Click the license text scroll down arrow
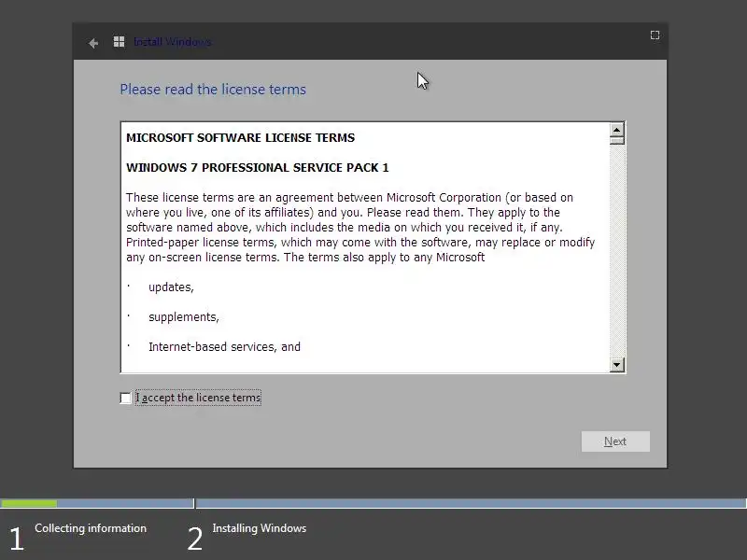The width and height of the screenshot is (747, 560). 617,365
